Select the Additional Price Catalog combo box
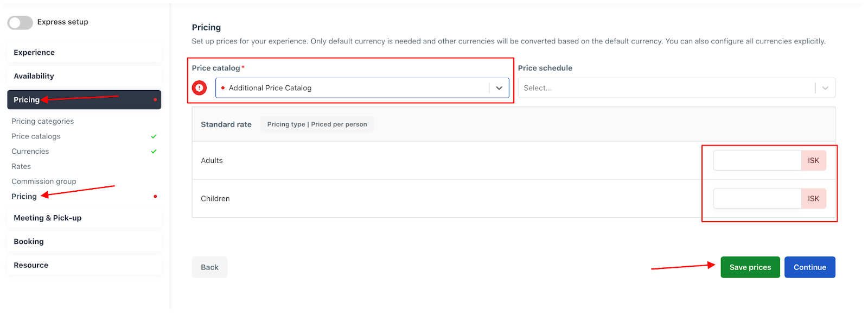 pos(362,88)
